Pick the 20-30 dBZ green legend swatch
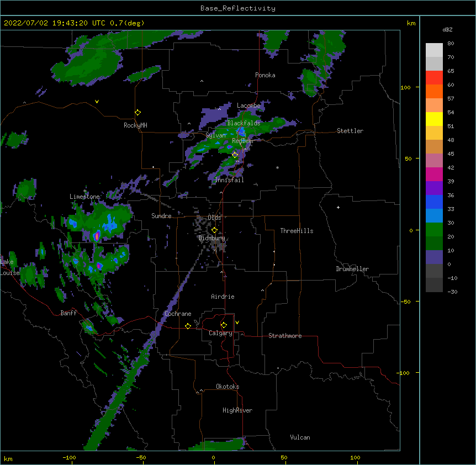 (x=434, y=230)
